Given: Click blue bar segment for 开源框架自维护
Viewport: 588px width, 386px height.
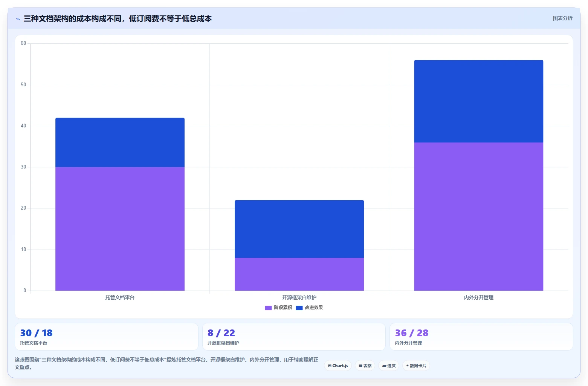Looking at the screenshot, I should click(299, 229).
